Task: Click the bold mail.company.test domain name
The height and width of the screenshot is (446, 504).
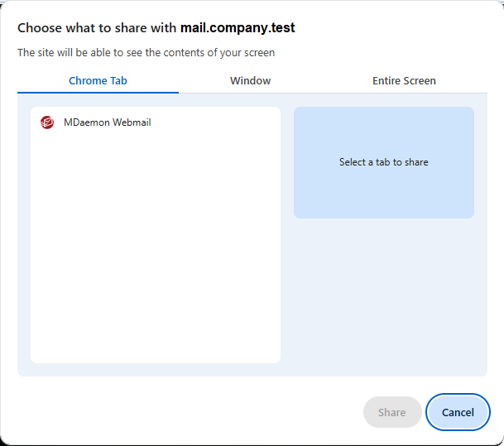Action: (x=238, y=28)
